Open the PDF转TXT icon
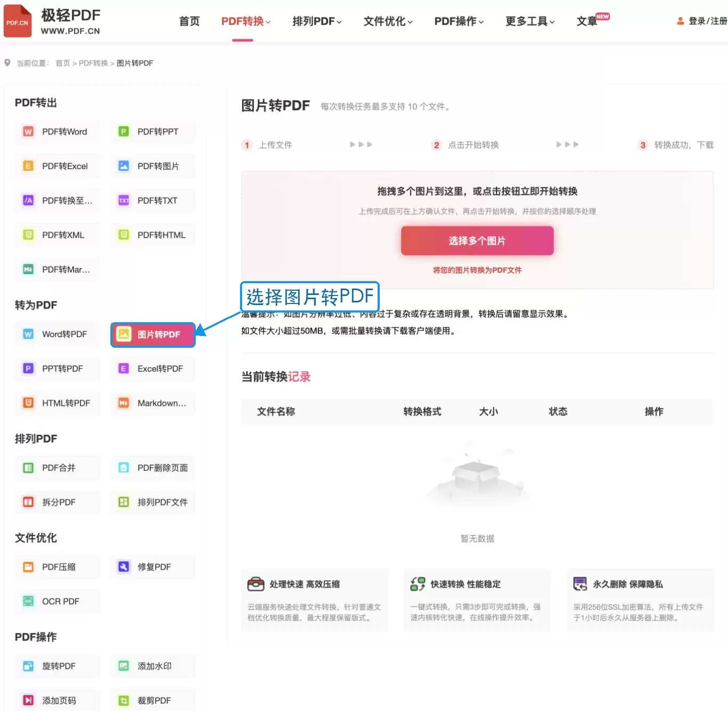728x711 pixels. click(x=124, y=201)
